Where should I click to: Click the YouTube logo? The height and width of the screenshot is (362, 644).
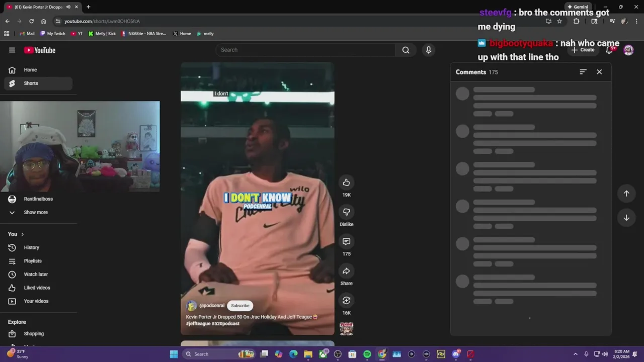coord(40,50)
